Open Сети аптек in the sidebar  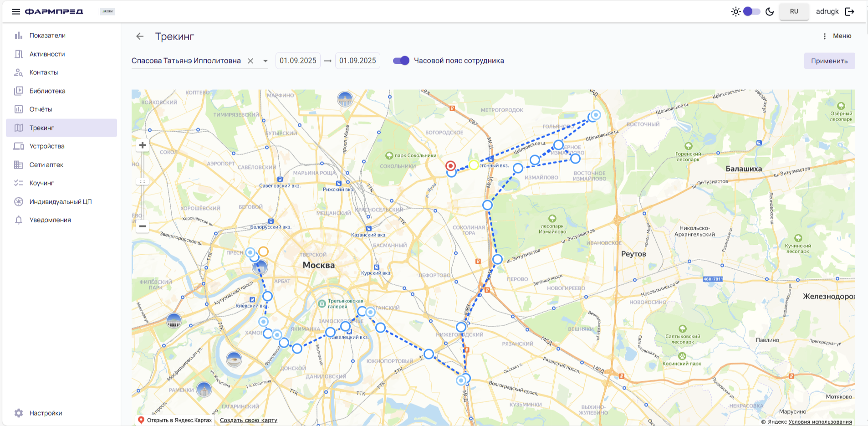point(46,165)
